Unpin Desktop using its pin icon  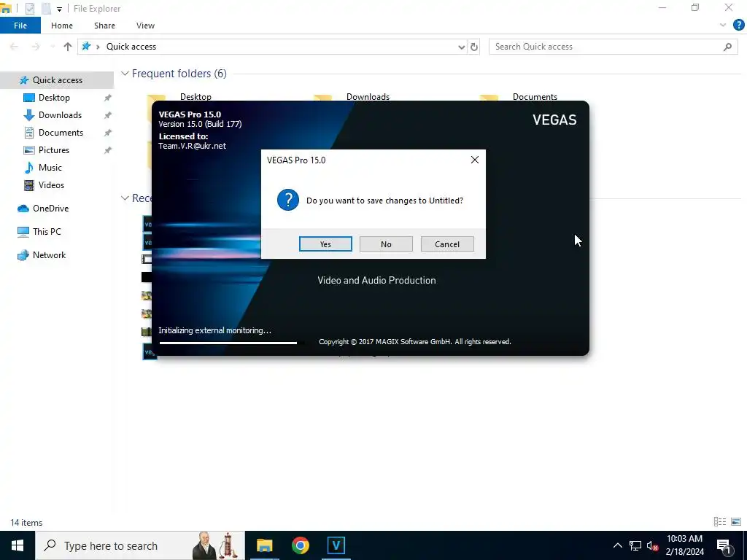click(x=108, y=98)
